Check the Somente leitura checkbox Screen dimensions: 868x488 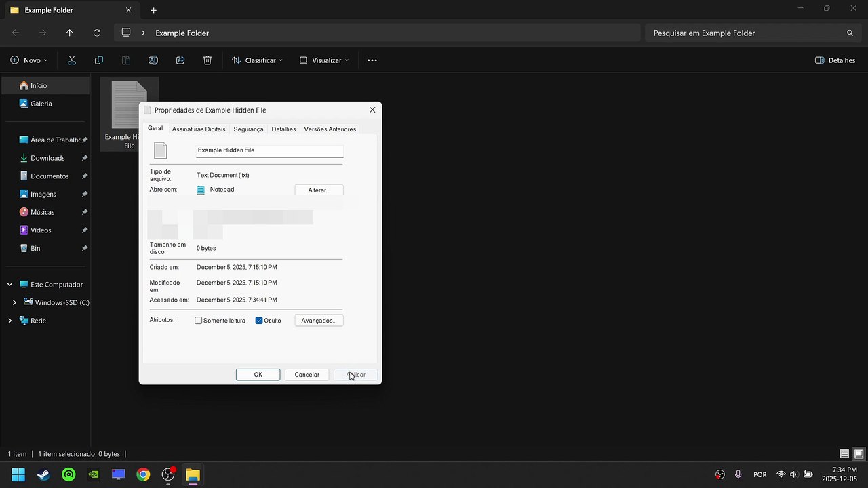199,321
